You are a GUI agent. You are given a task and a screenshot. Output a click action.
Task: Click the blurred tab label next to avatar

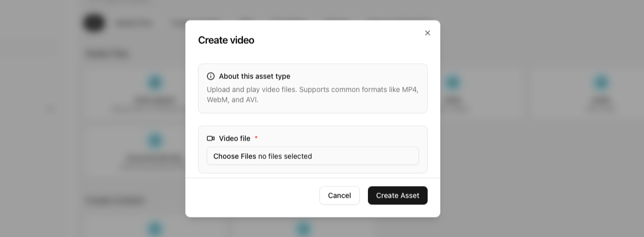(134, 23)
